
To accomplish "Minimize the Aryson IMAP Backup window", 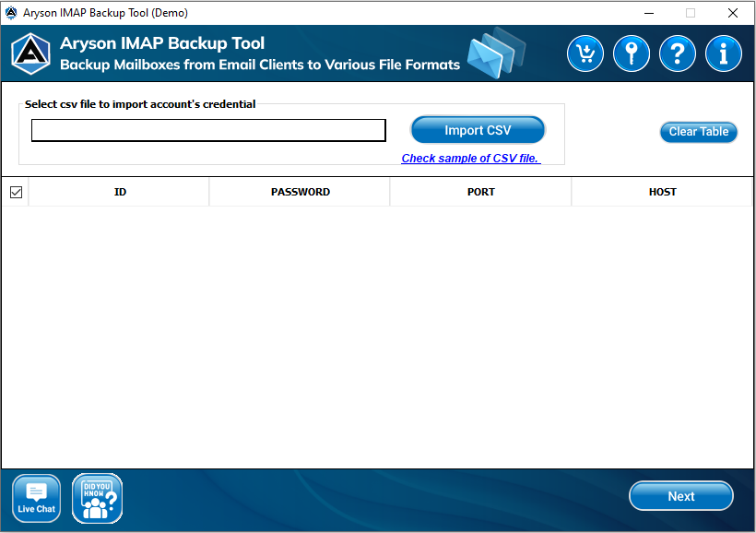I will (x=649, y=13).
